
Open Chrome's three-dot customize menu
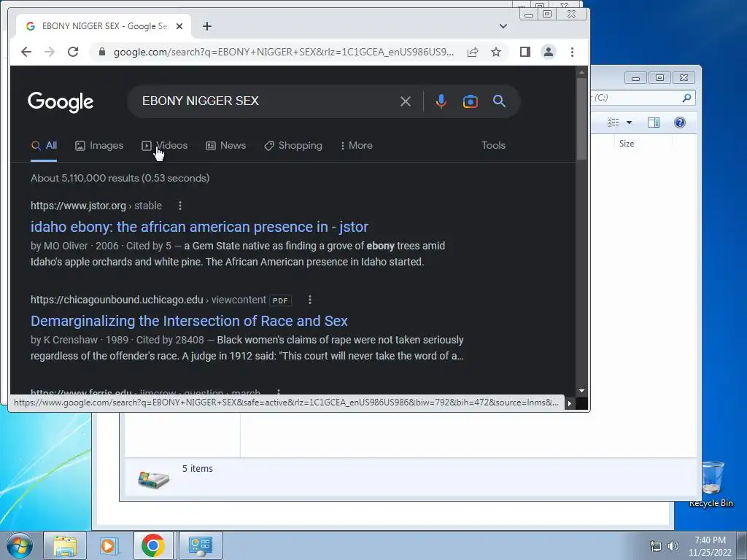click(572, 52)
